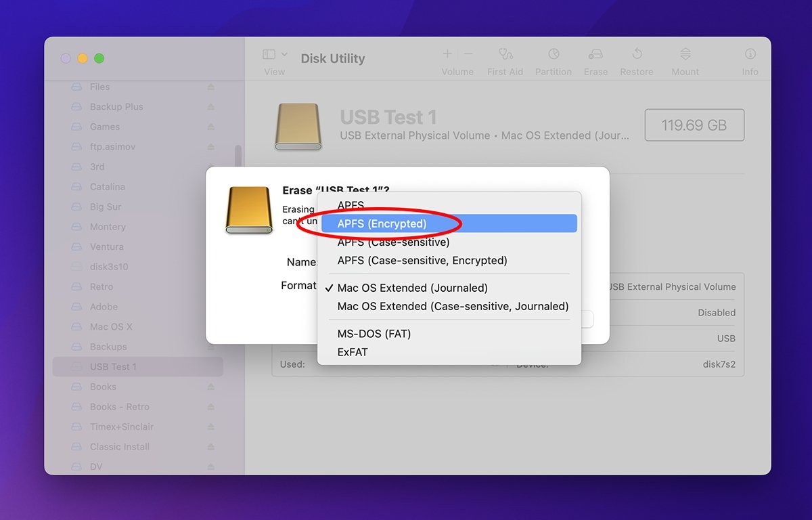Eject the Files volume in sidebar
812x520 pixels.
coord(210,87)
